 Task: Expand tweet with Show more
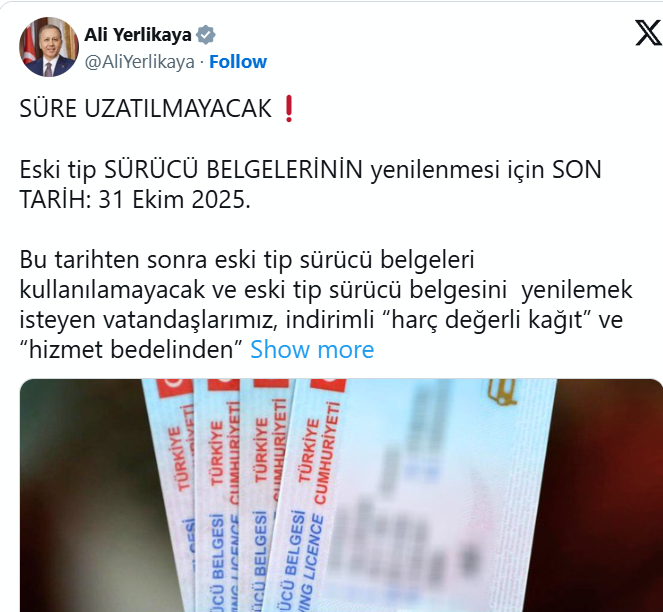tap(312, 350)
